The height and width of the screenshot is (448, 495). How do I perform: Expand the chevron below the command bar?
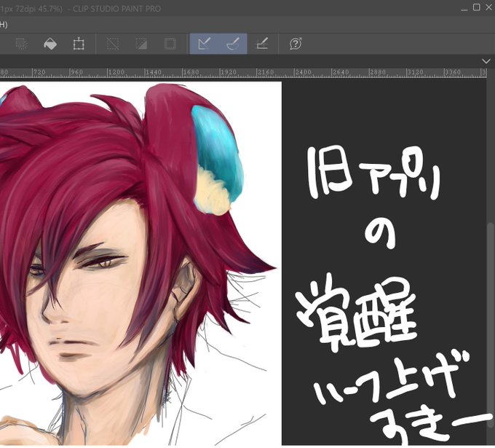pos(486,61)
